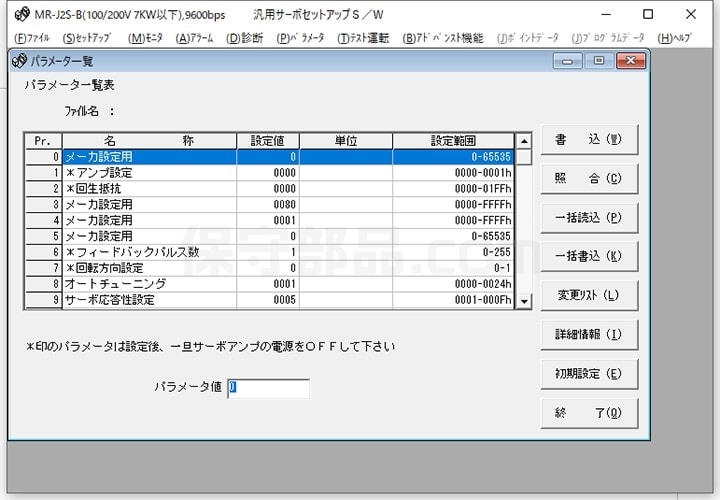Viewport: 720px width, 500px height.
Task: Open the セットアップ(S) menu
Action: tap(87, 38)
